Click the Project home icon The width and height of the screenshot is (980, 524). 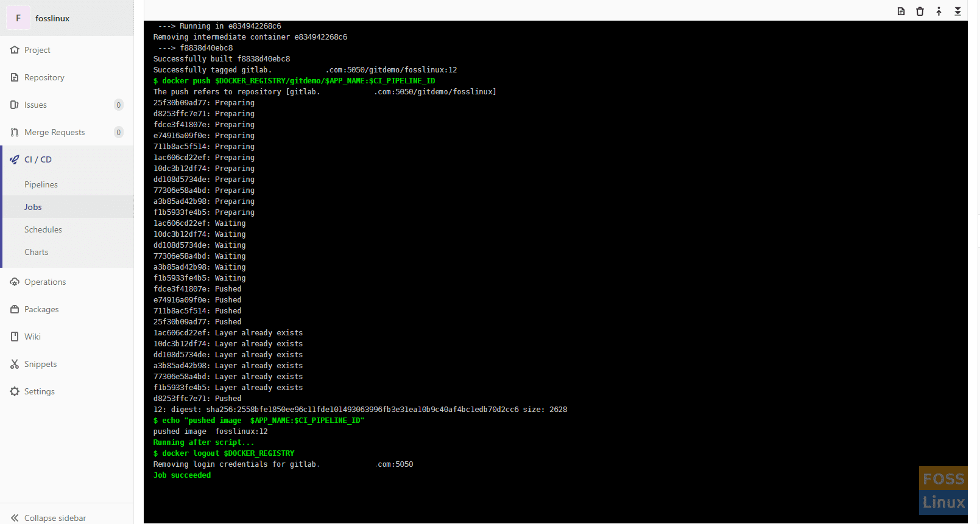point(15,50)
